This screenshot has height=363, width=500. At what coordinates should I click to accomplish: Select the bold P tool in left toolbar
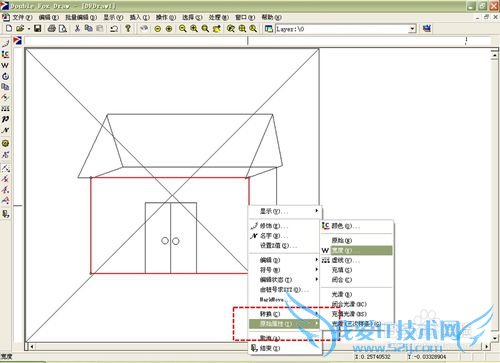[5, 119]
